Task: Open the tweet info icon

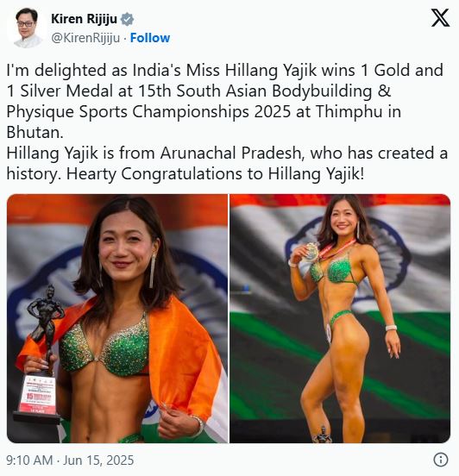Action: pyautogui.click(x=441, y=460)
